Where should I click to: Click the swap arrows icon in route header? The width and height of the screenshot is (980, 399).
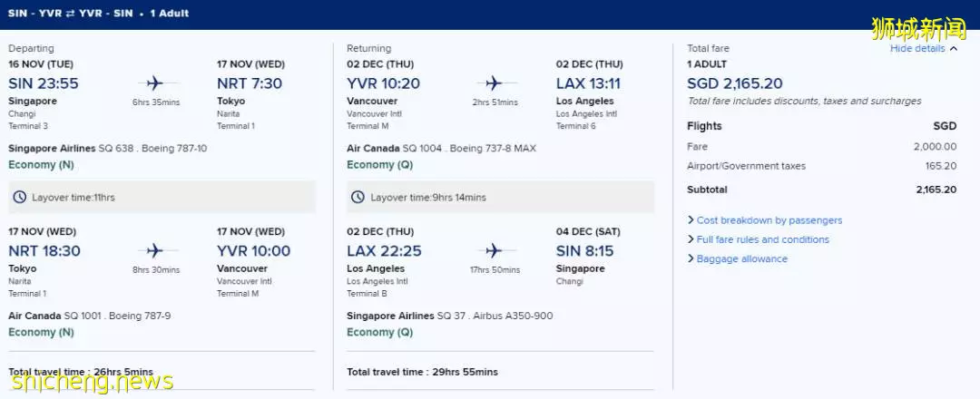click(x=71, y=13)
